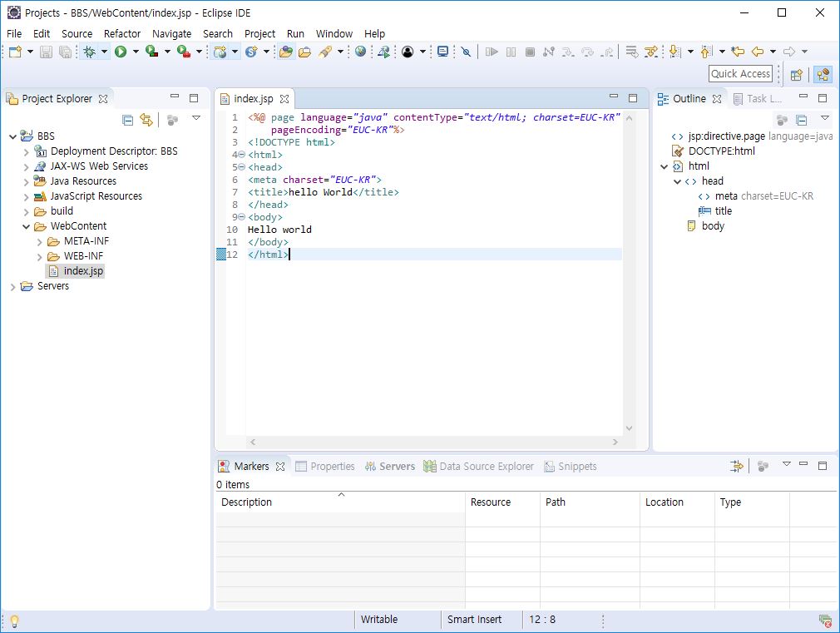This screenshot has height=633, width=840.
Task: Click the Open Type icon
Action: click(x=286, y=52)
